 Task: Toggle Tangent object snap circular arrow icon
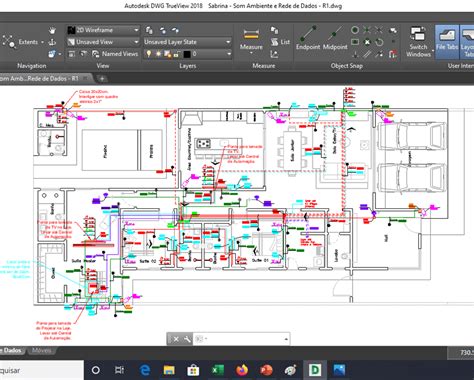(379, 42)
